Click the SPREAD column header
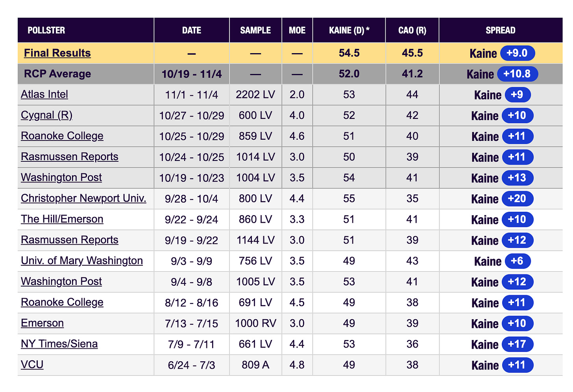The image size is (573, 392). pyautogui.click(x=501, y=30)
